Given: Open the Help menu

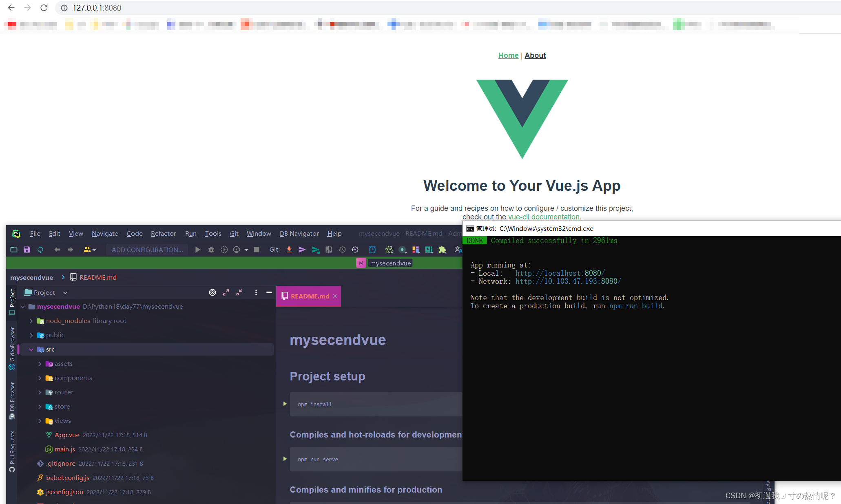Looking at the screenshot, I should click(x=334, y=233).
